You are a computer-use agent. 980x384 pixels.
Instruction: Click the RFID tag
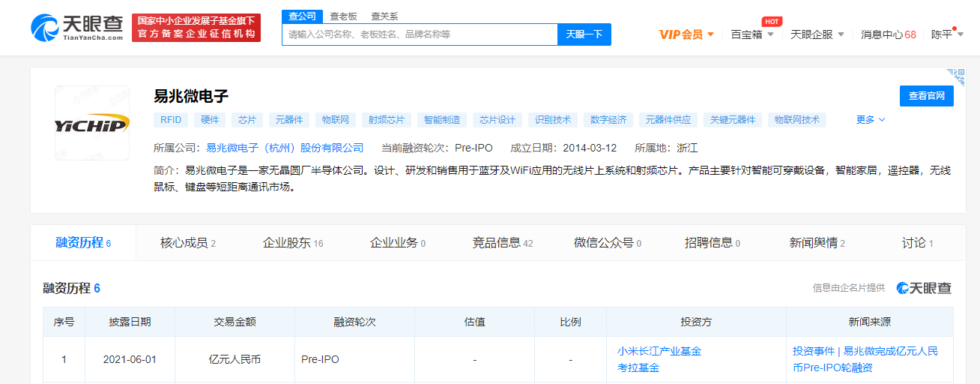click(x=171, y=120)
